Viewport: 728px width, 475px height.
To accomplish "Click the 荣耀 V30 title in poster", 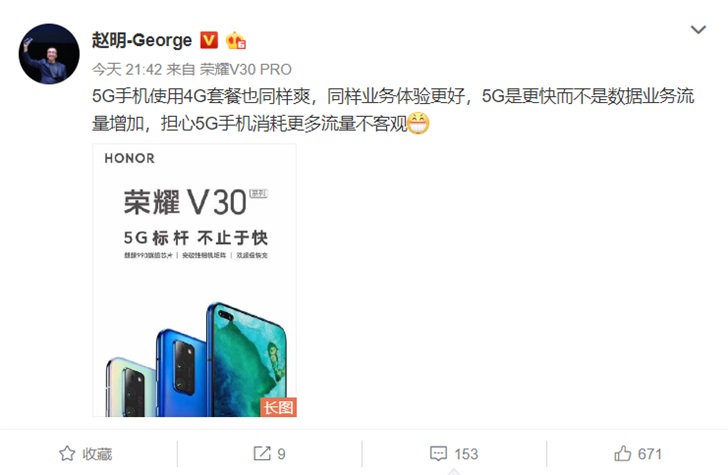I will 185,202.
